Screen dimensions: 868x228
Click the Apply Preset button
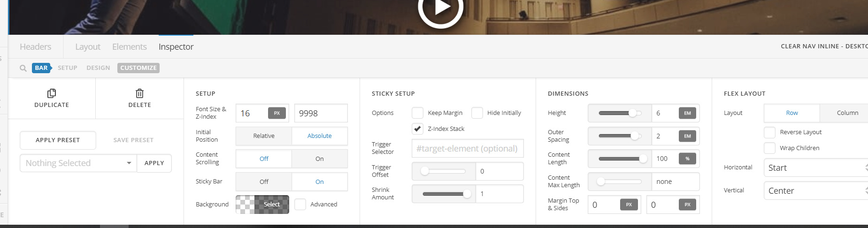(58, 140)
